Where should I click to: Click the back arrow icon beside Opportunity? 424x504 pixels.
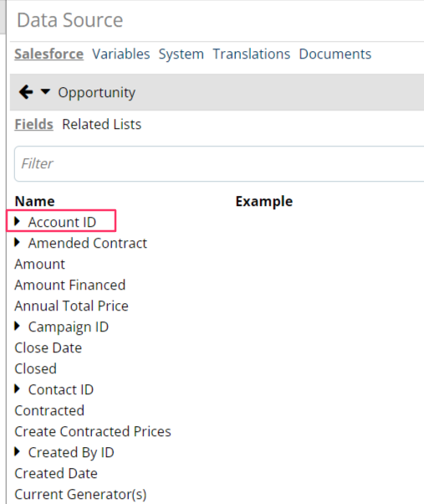[x=26, y=92]
